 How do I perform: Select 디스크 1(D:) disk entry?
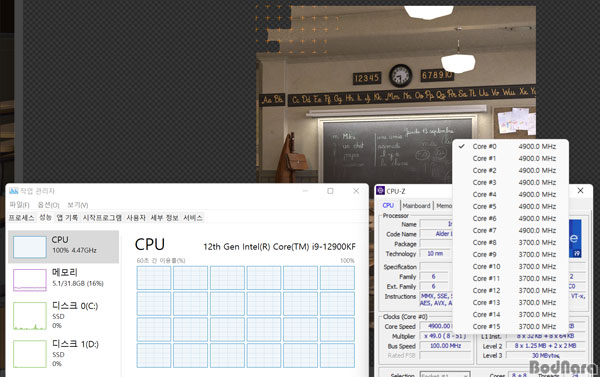click(64, 353)
